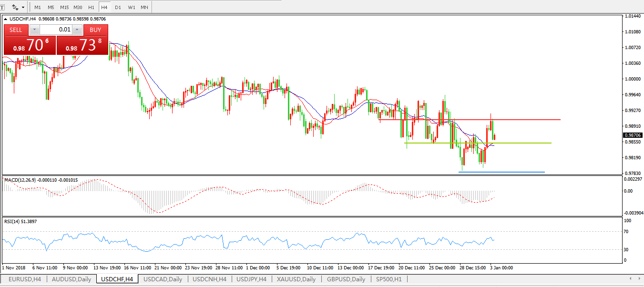Decrease lot volume with down arrow
This screenshot has width=644, height=287.
(x=34, y=30)
